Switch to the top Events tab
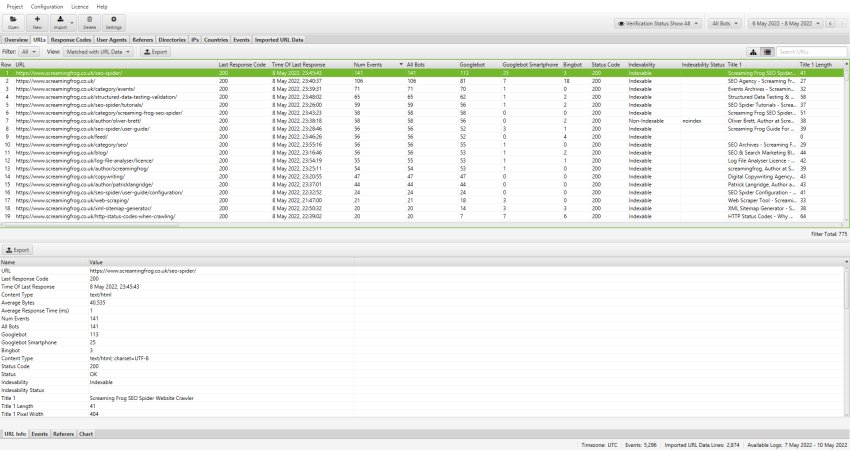This screenshot has height=450, width=850. point(241,40)
